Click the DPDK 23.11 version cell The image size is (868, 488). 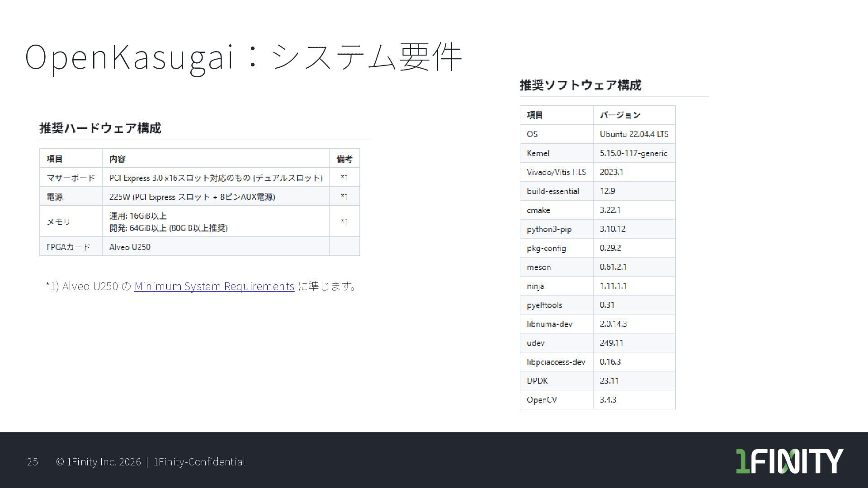609,381
